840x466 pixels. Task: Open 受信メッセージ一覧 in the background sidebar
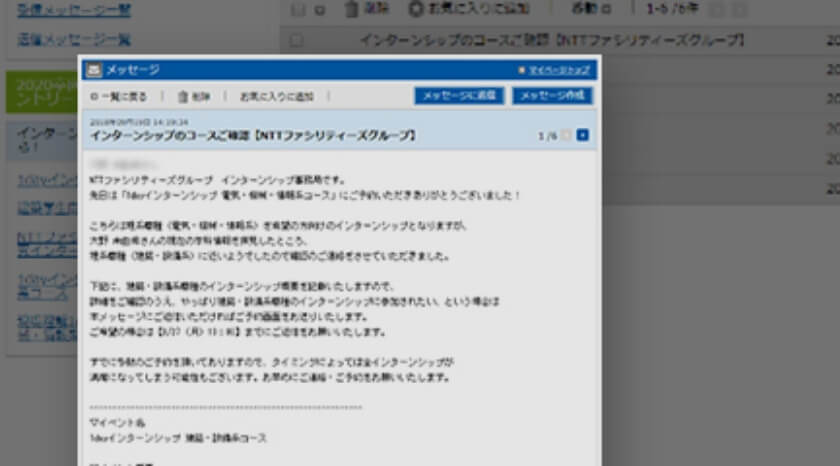tap(74, 10)
